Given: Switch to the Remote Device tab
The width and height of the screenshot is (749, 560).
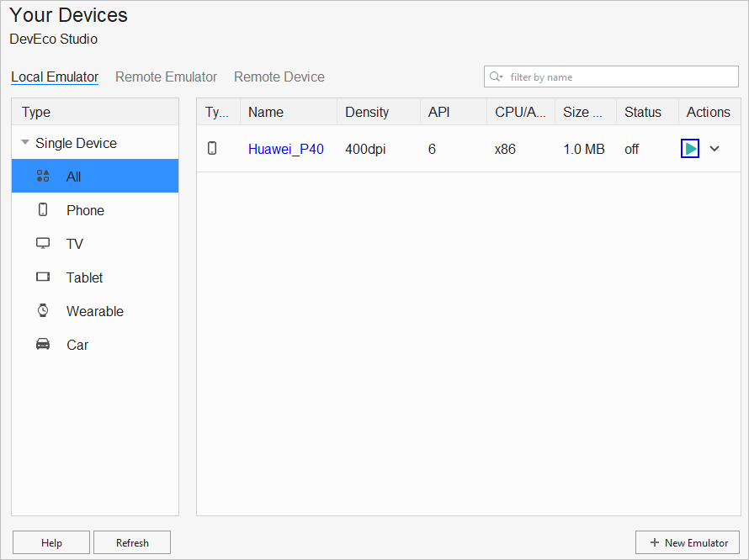Looking at the screenshot, I should coord(279,77).
